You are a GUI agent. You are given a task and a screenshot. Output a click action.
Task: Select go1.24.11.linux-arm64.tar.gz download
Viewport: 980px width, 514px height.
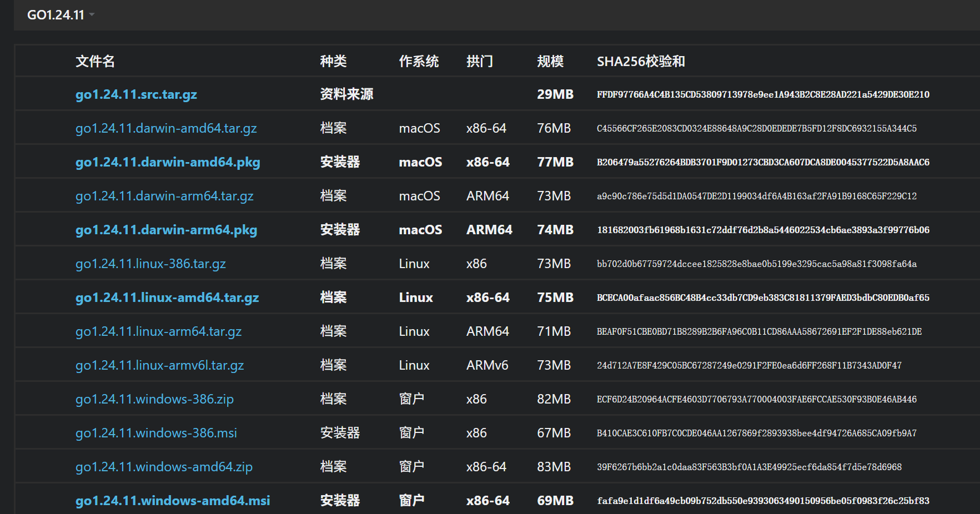[158, 331]
